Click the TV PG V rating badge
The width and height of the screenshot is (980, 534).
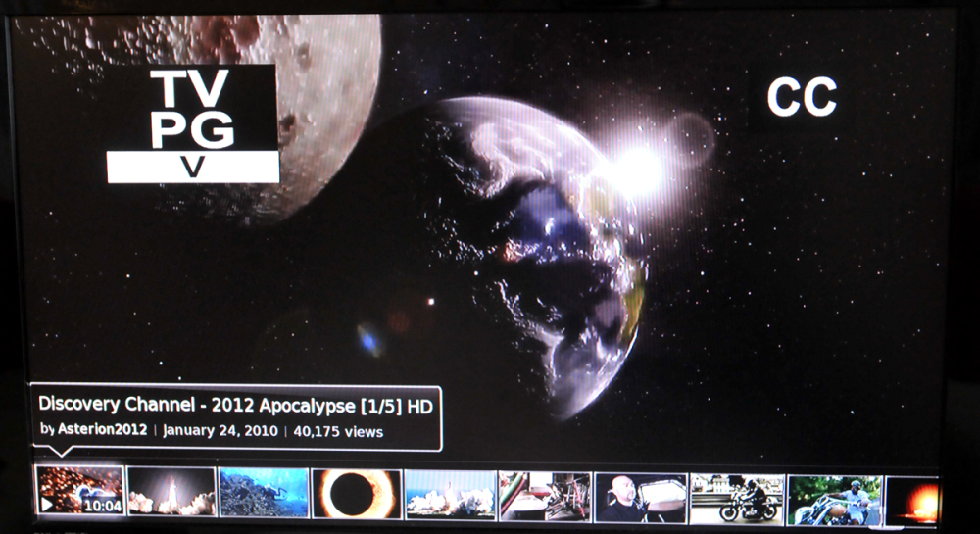[192, 123]
